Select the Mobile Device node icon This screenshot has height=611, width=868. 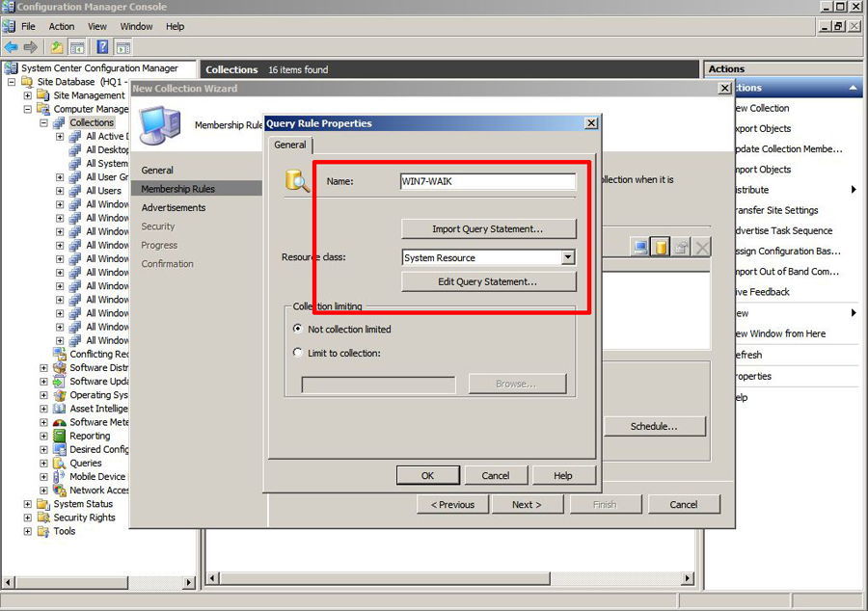(59, 477)
